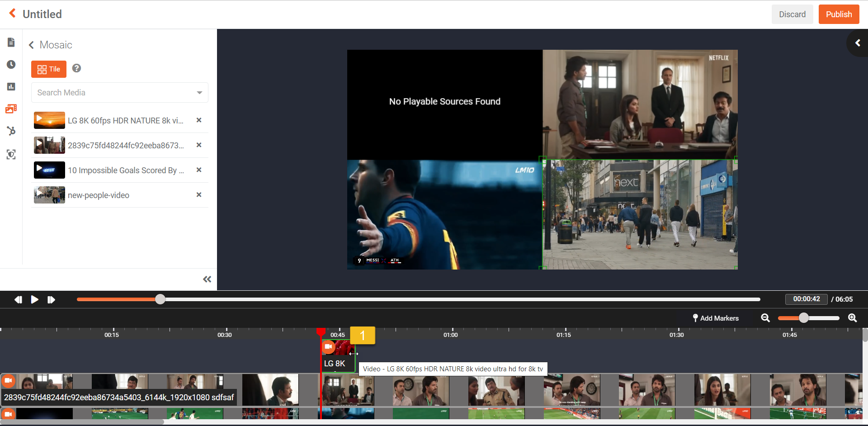Collapse the left panel with double chevron
The image size is (868, 426).
tap(207, 279)
